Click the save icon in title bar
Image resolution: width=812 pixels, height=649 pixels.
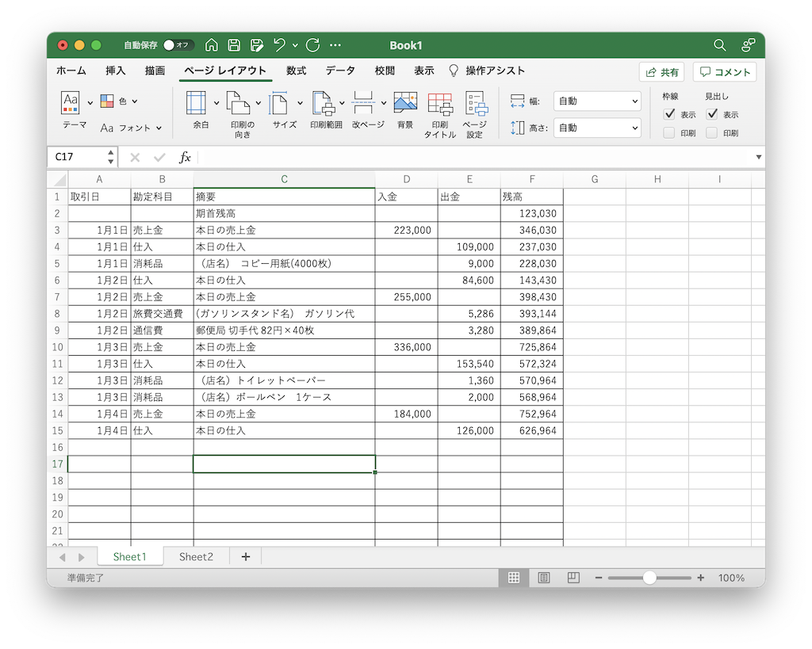tap(234, 45)
